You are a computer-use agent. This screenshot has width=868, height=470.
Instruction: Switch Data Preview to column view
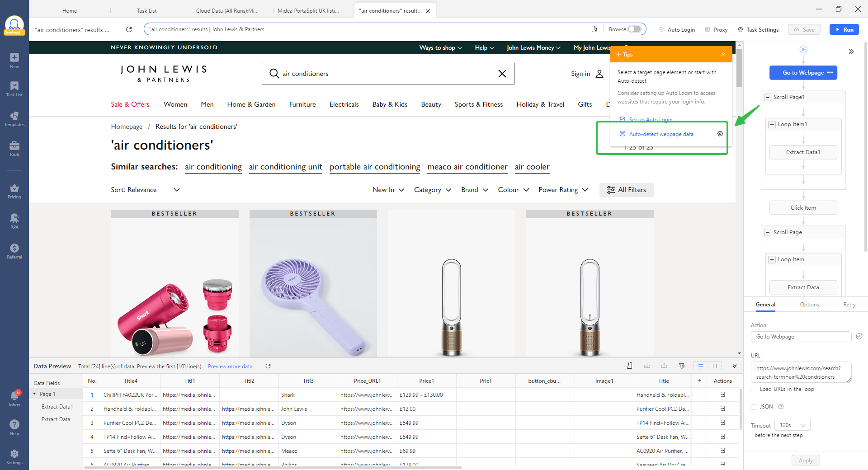(715, 366)
